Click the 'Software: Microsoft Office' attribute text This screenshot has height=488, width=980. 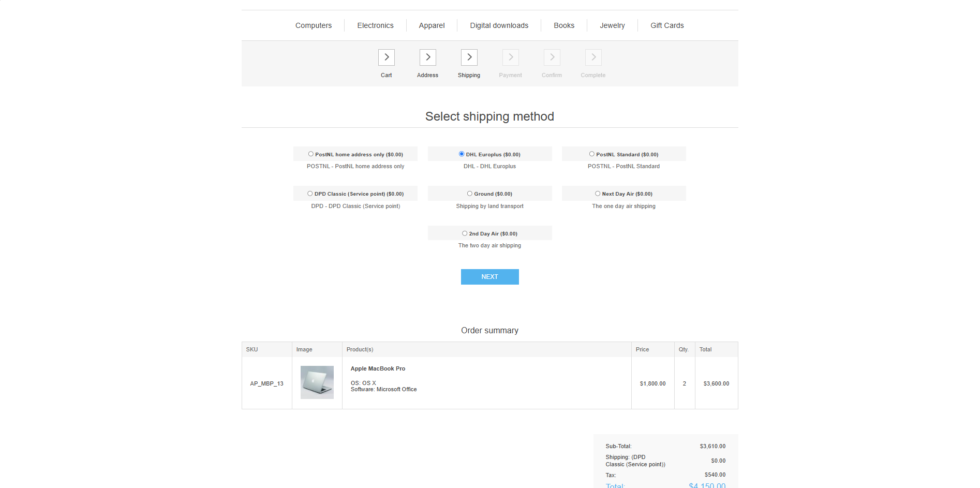coord(384,389)
